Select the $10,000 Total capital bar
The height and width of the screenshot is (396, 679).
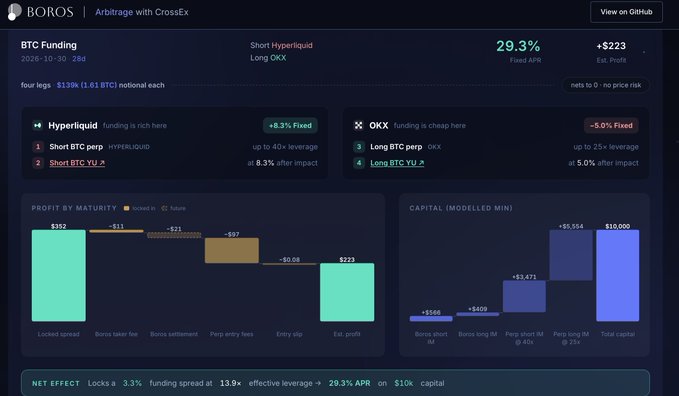(618, 276)
